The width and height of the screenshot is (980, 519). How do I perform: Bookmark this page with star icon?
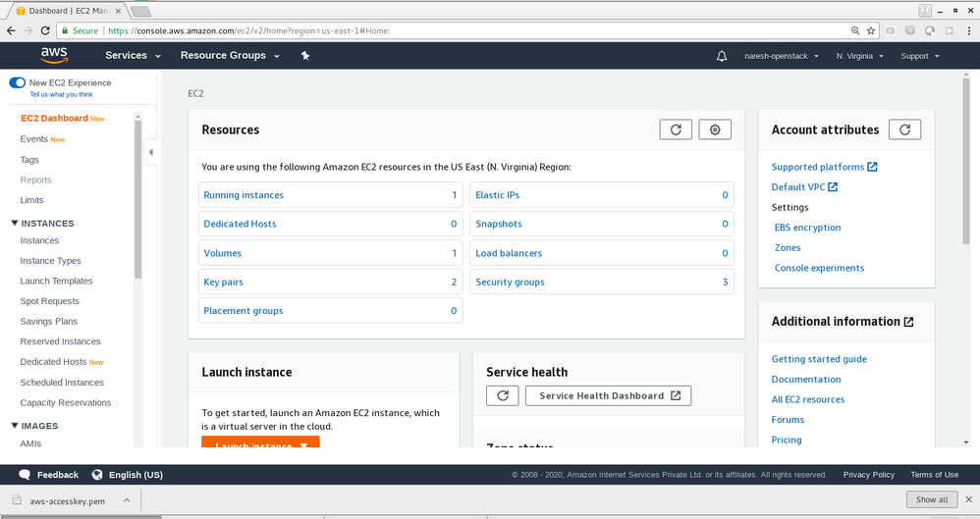coord(870,31)
